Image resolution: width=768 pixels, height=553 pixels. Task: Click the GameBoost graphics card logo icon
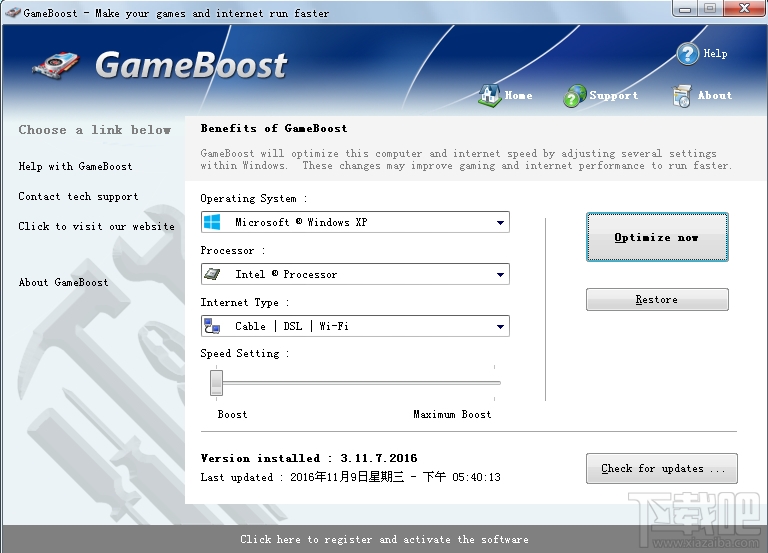pyautogui.click(x=56, y=65)
